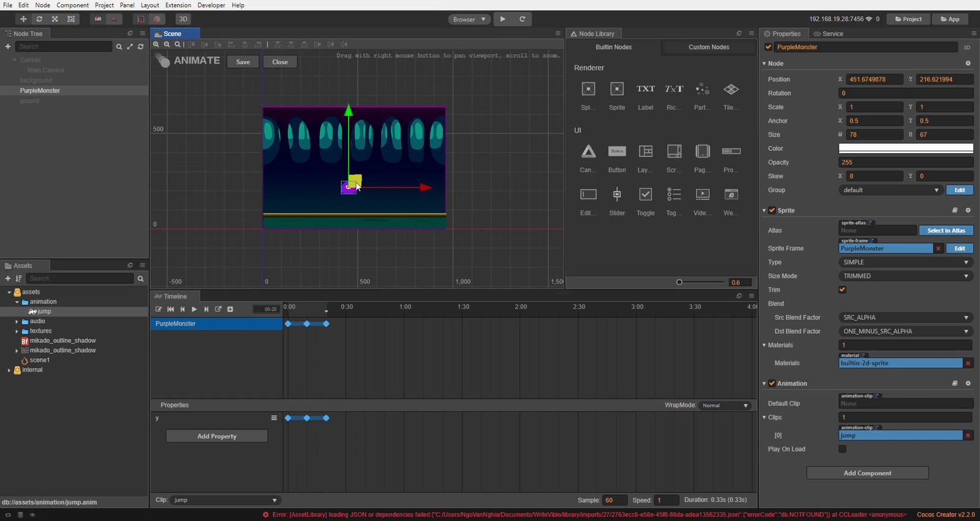980x521 pixels.
Task: Expand the textures folder in Assets
Action: tap(17, 331)
